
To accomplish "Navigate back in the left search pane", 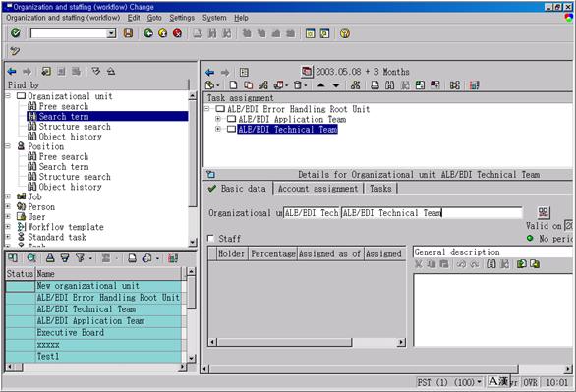I will [x=12, y=71].
